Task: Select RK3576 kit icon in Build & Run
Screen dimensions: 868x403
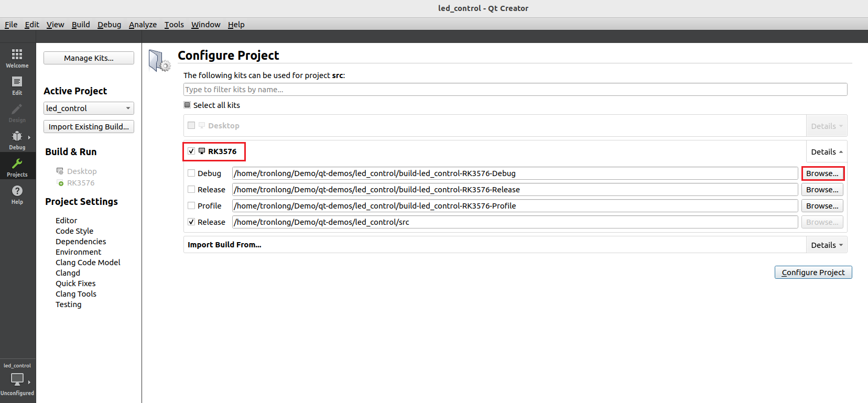Action: click(x=60, y=183)
